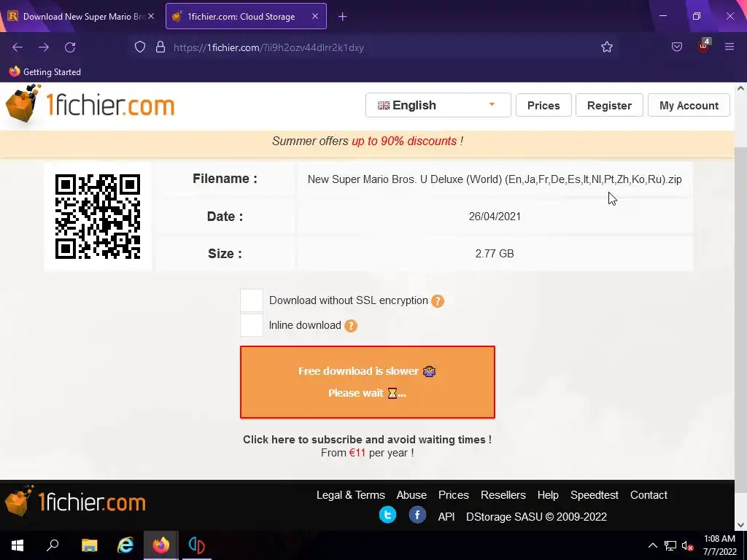The image size is (747, 560).
Task: Open the Ryujinx emulator taskbar icon
Action: point(196,545)
